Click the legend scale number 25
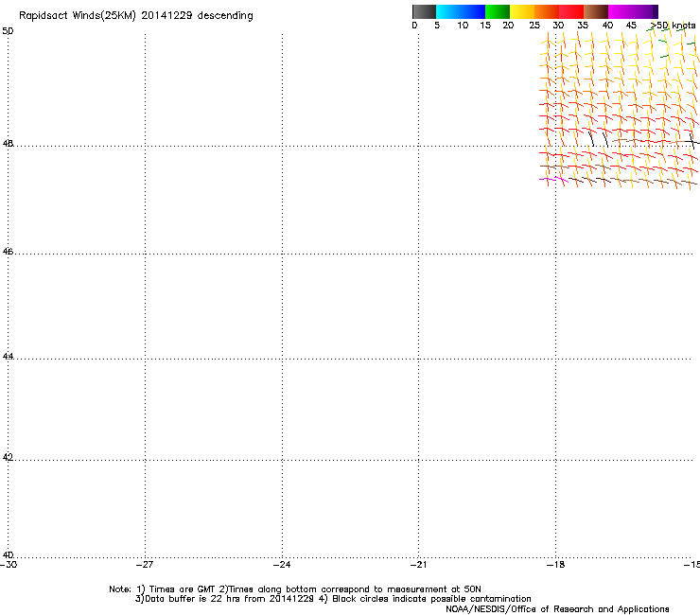The height and width of the screenshot is (615, 700). click(534, 26)
